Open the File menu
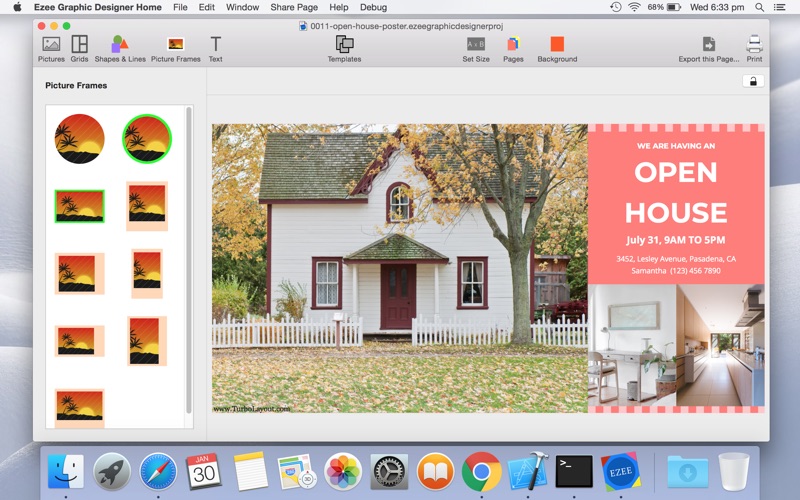 (x=180, y=7)
